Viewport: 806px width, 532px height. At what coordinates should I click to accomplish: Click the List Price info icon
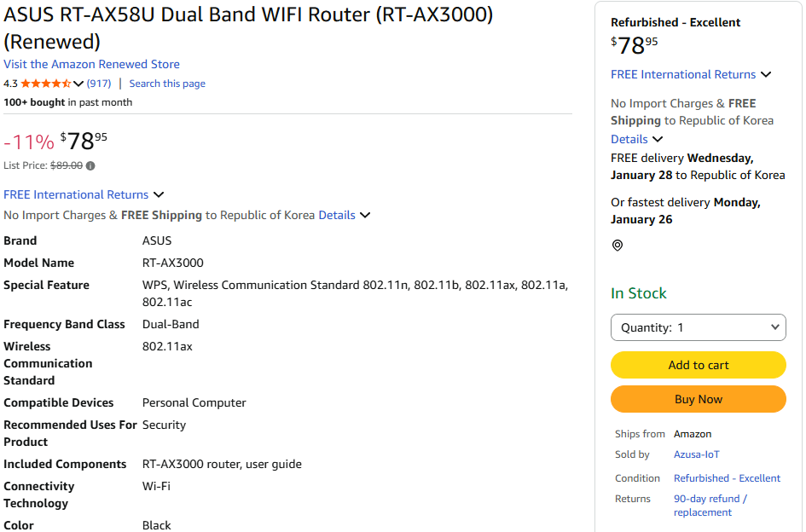(90, 166)
